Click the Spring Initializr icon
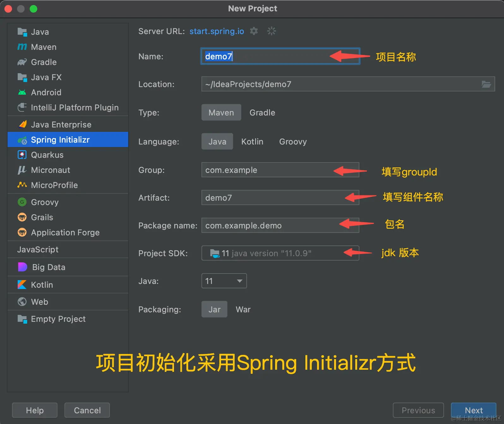Screen dimensions: 504x424 tap(22, 140)
